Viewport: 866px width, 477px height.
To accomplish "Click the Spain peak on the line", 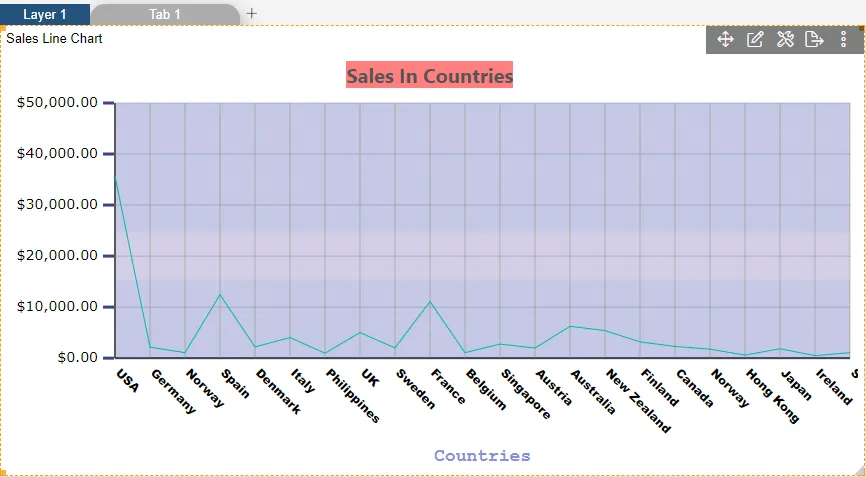I will [220, 295].
